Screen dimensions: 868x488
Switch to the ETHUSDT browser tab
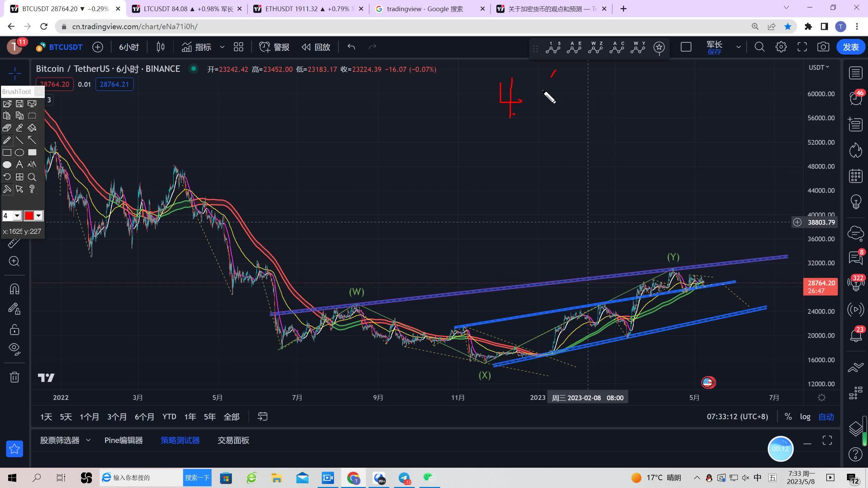[308, 9]
